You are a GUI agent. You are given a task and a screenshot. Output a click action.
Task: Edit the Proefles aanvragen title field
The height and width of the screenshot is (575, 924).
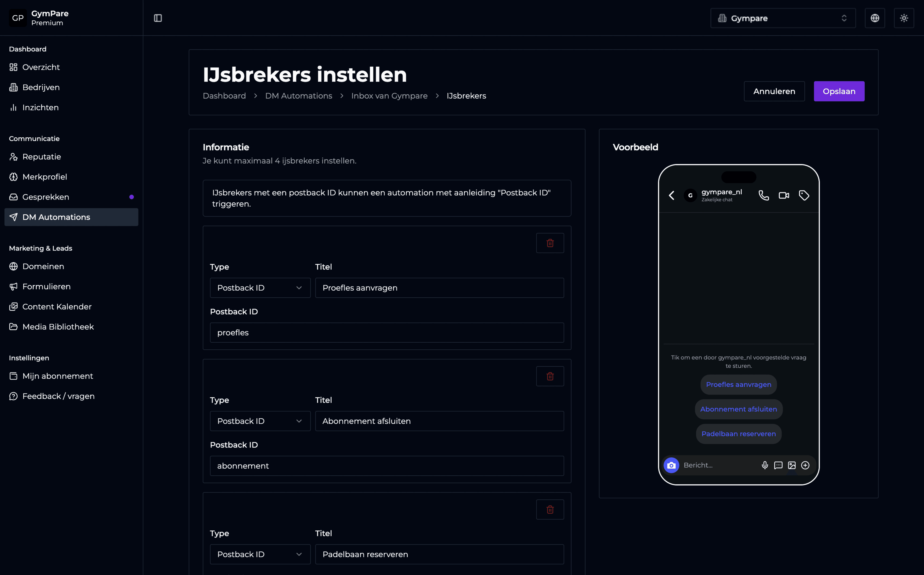(x=439, y=288)
